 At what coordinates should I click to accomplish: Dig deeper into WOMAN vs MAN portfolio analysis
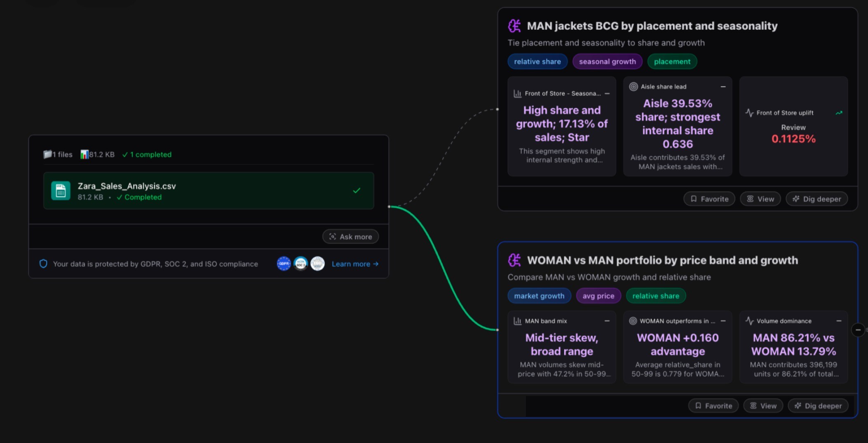(818, 406)
